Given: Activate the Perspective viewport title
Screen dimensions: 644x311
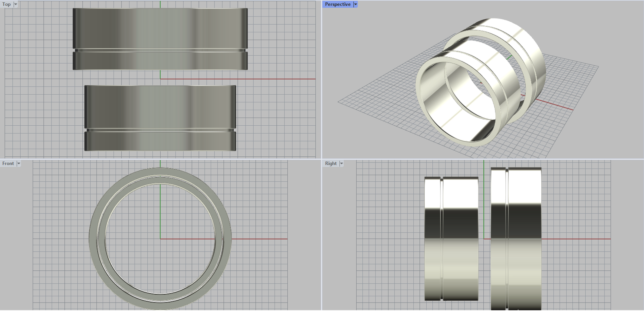Looking at the screenshot, I should tap(337, 4).
